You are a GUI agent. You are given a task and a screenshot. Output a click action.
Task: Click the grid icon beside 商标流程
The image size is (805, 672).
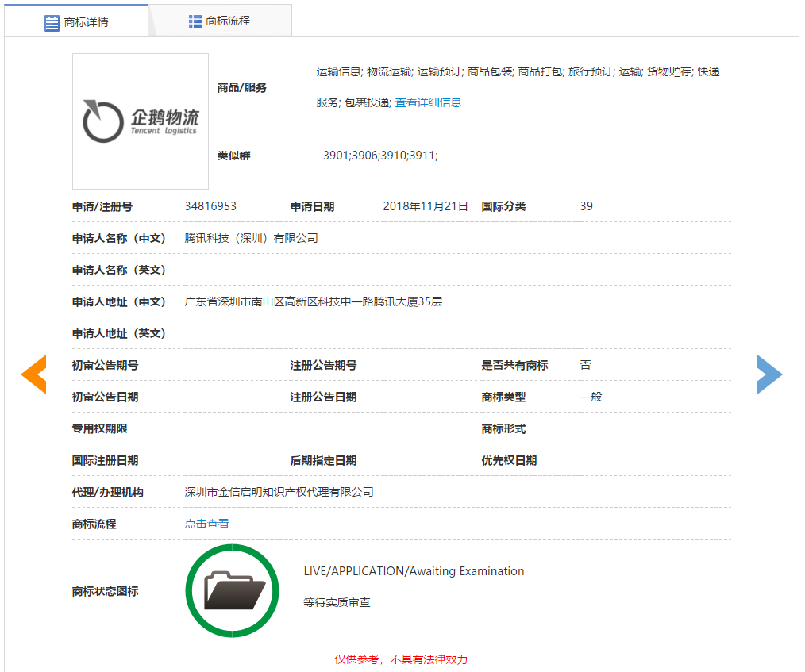coord(195,21)
